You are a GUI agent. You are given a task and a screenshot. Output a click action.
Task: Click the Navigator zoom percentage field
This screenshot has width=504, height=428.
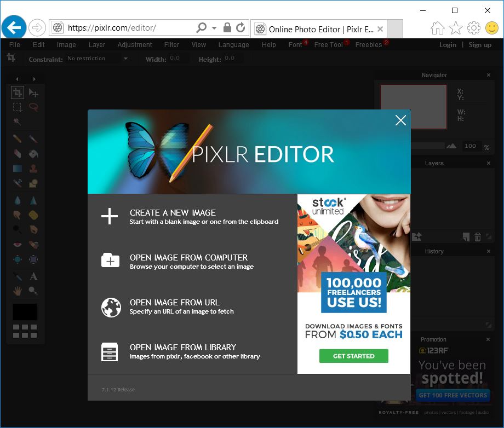(471, 146)
